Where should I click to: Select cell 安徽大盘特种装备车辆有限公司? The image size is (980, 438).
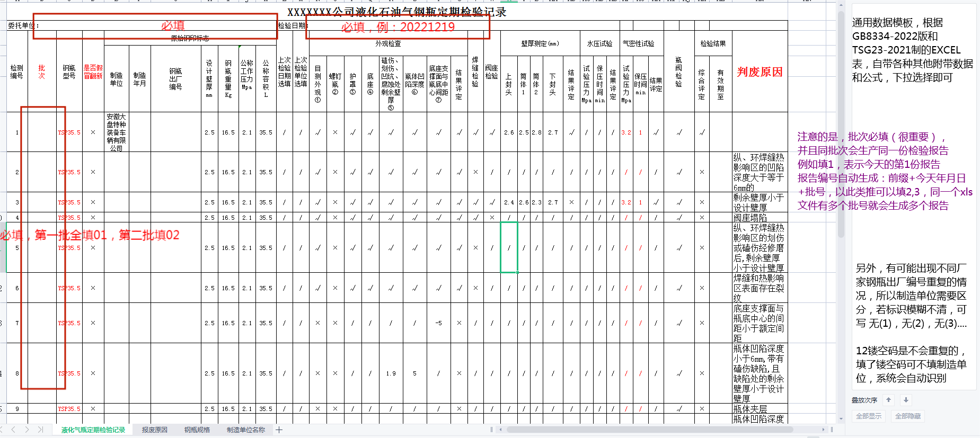pos(117,132)
